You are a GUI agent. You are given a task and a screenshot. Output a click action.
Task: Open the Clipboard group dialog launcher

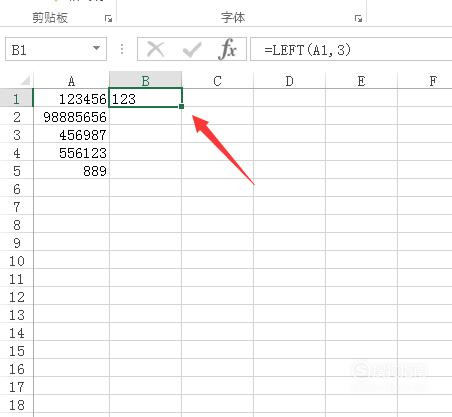click(108, 19)
